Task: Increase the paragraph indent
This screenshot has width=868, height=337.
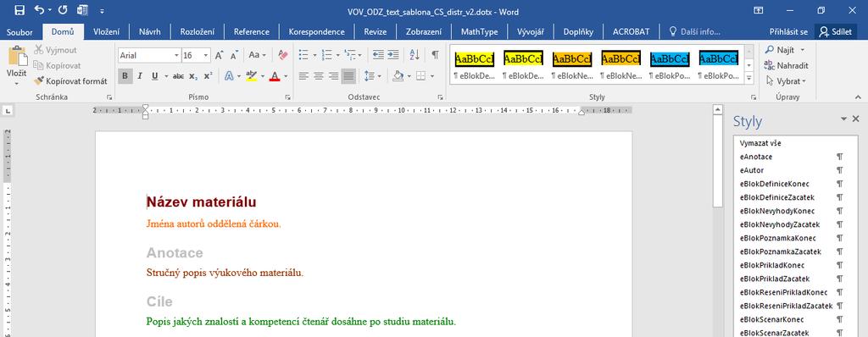Action: 393,55
